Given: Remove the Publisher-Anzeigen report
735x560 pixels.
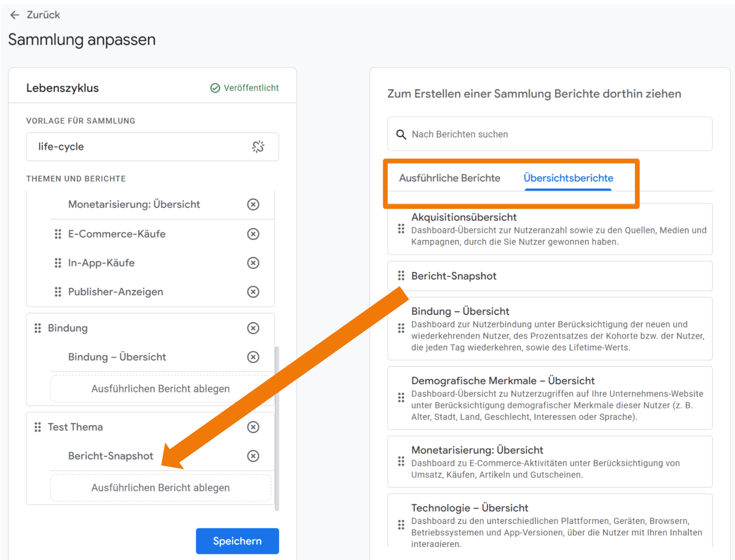Looking at the screenshot, I should 253,292.
